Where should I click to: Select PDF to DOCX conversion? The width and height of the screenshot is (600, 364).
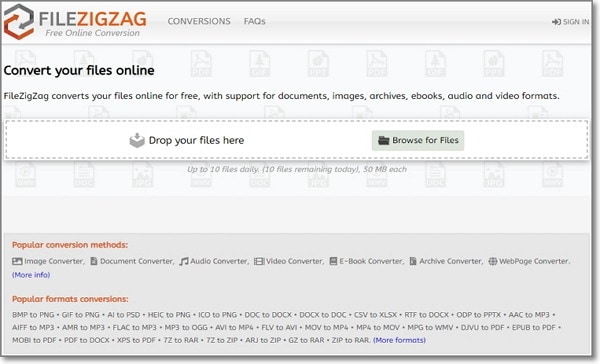(86, 340)
